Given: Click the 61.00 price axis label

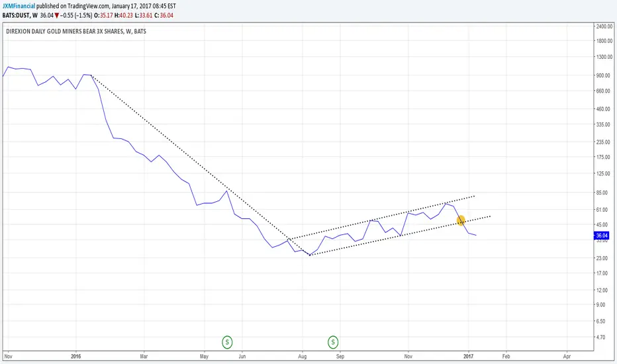Looking at the screenshot, I should 602,210.
